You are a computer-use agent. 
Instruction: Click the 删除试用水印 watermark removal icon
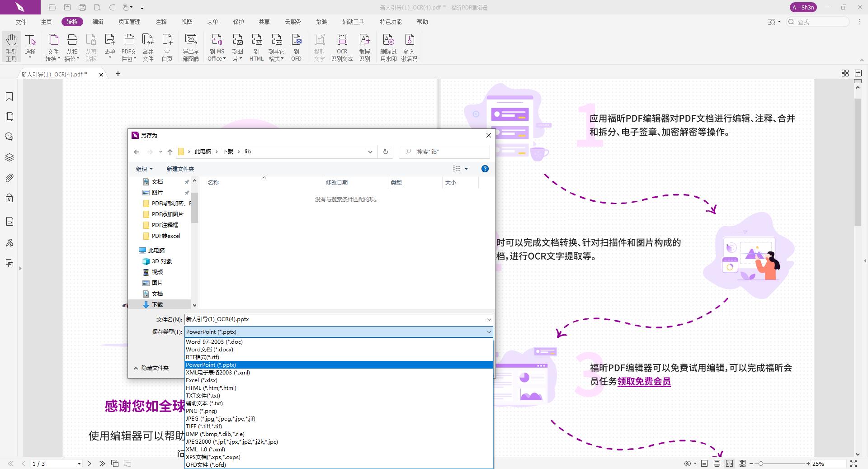click(389, 47)
